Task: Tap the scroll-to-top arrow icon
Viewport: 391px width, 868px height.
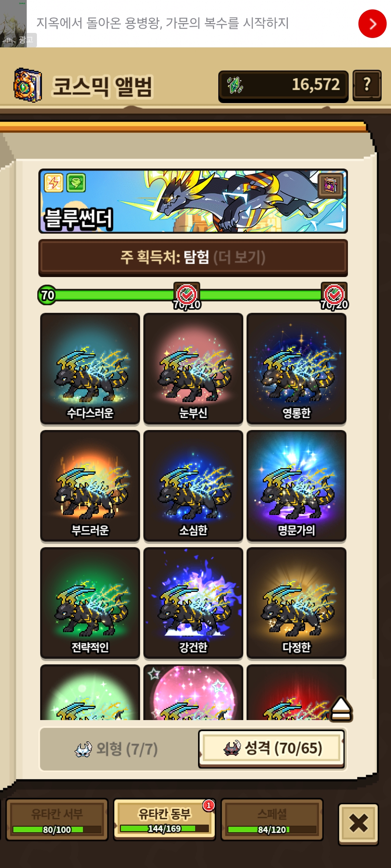Action: coord(341,709)
